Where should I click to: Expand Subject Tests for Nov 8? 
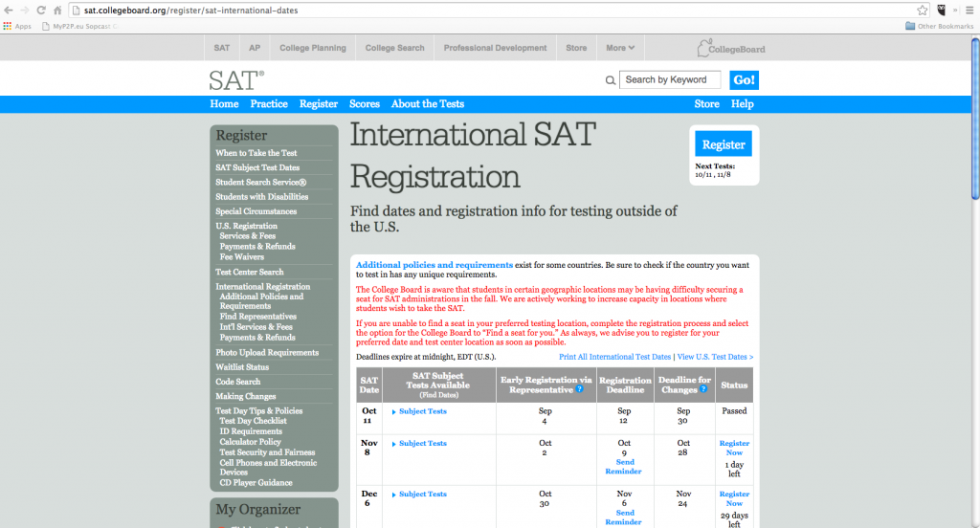(419, 443)
